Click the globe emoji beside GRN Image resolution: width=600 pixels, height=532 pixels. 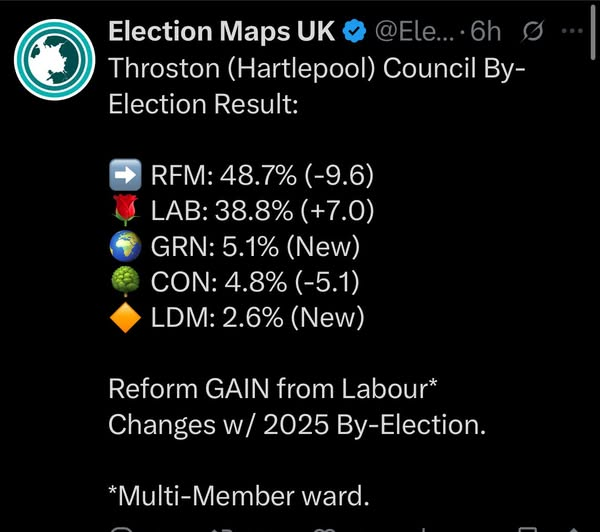tap(124, 247)
